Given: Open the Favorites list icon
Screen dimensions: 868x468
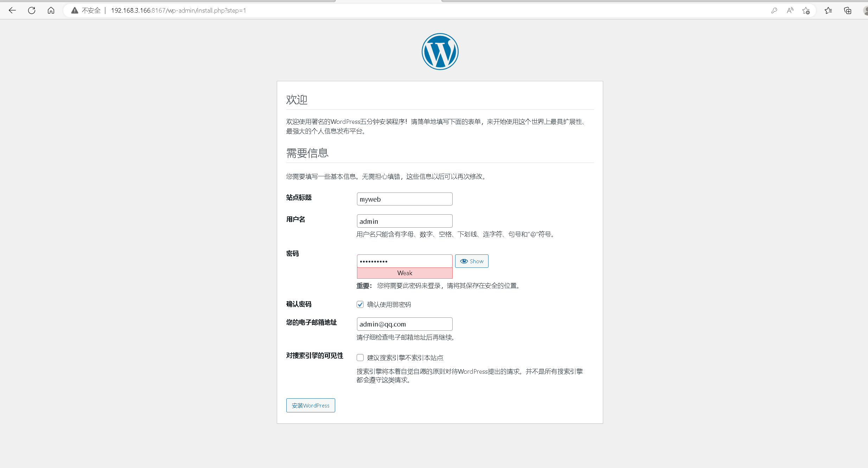Looking at the screenshot, I should (828, 11).
